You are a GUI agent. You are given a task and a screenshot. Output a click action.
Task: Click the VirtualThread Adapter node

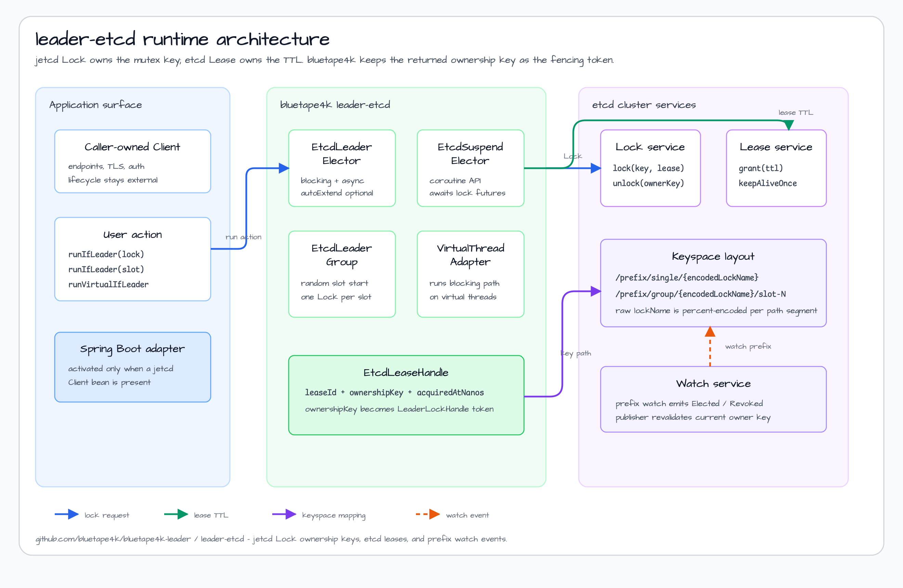(470, 274)
